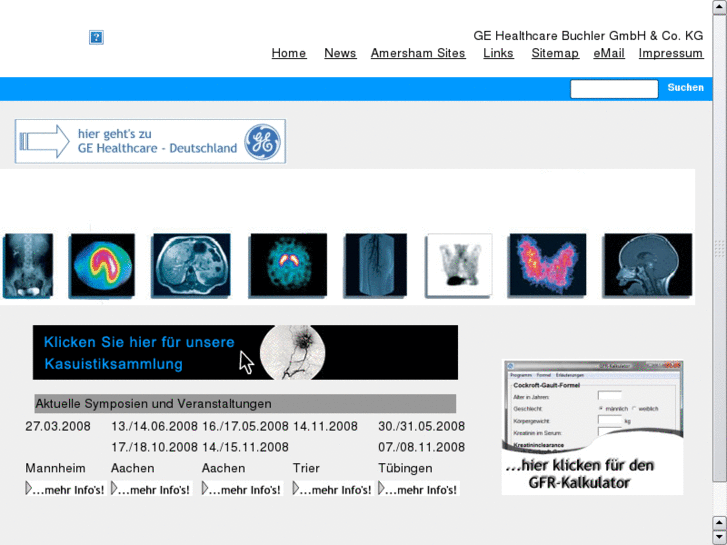727x545 pixels.
Task: Select the abdominal X-ray thumbnail
Action: (28, 265)
